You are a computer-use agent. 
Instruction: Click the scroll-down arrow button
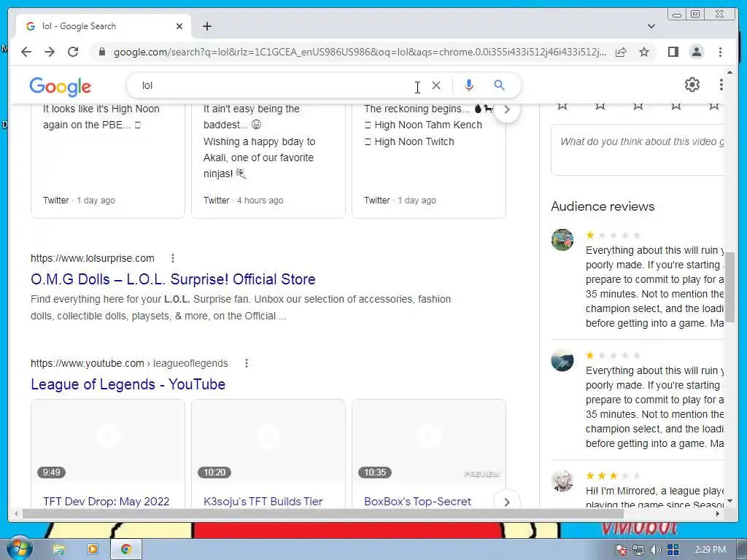(x=729, y=502)
